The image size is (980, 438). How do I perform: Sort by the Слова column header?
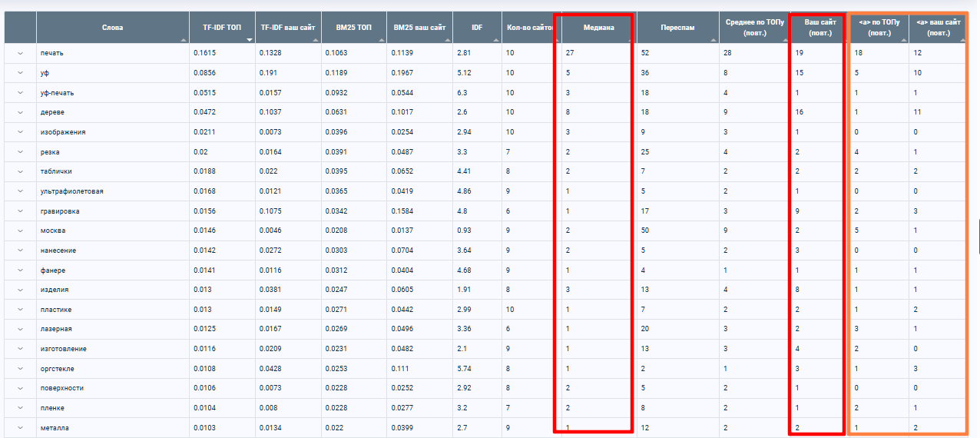(112, 28)
